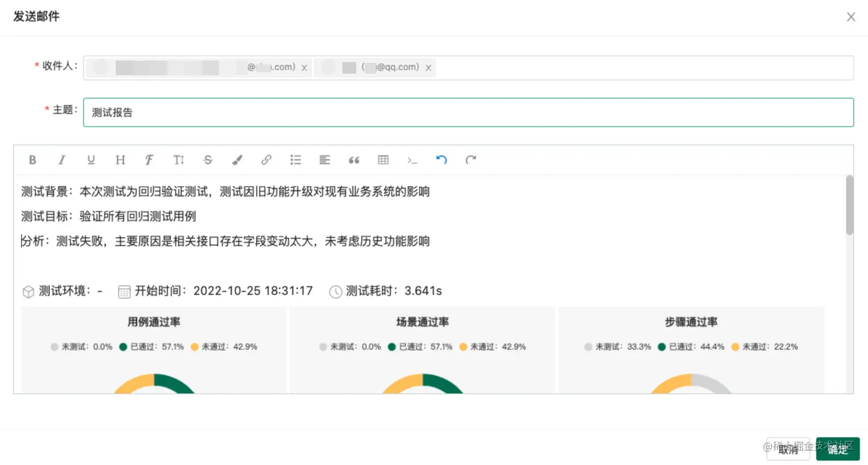Click the 取消 button
This screenshot has width=868, height=465.
(x=788, y=449)
